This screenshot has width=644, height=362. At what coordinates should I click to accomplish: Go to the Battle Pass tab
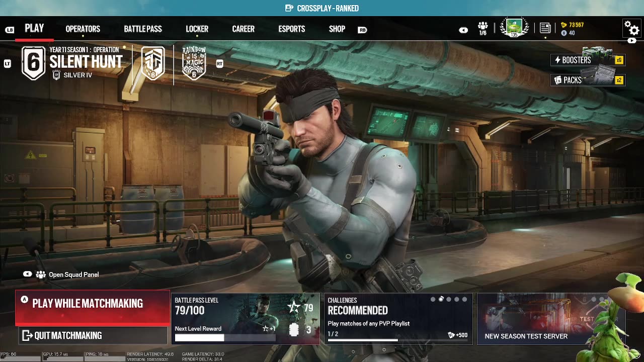143,29
